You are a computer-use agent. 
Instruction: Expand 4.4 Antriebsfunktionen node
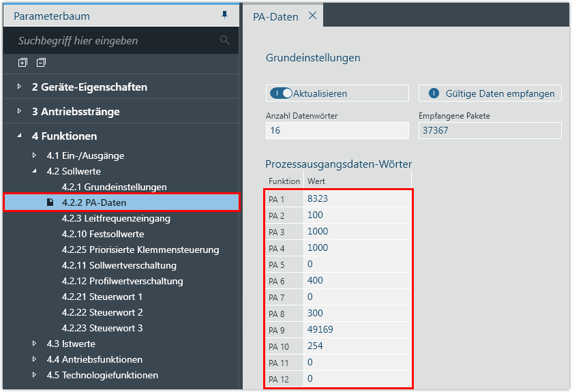coord(34,359)
